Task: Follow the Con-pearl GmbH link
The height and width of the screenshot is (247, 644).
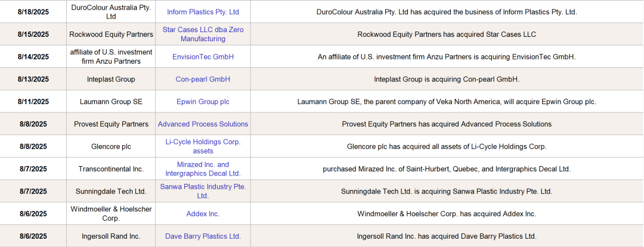Action: pyautogui.click(x=203, y=79)
